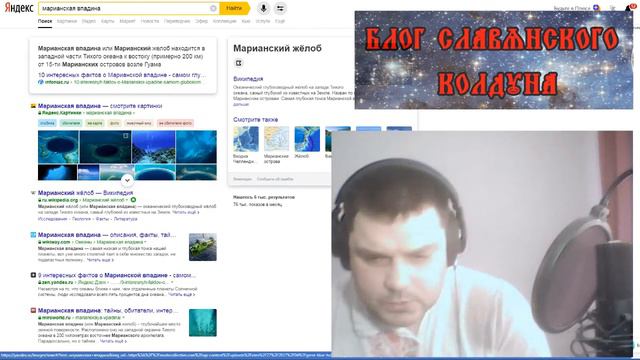This screenshot has width=640, height=360.
Task: Click the Yandex logo
Action: [19, 8]
